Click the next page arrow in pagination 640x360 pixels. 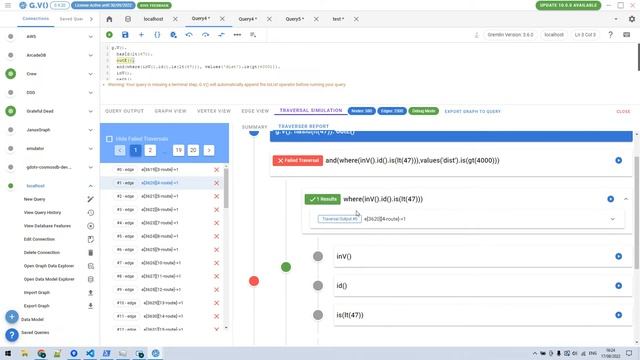click(x=209, y=150)
